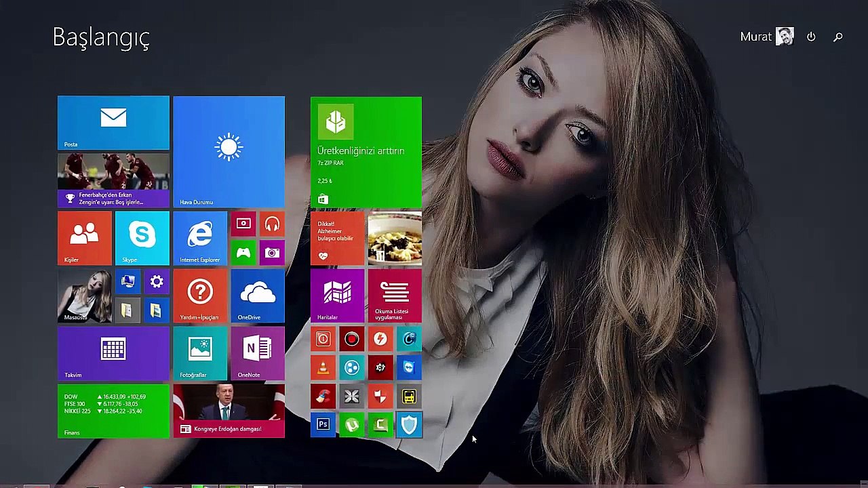The image size is (868, 488).
Task: Open the Takvim calendar tile
Action: pos(113,353)
